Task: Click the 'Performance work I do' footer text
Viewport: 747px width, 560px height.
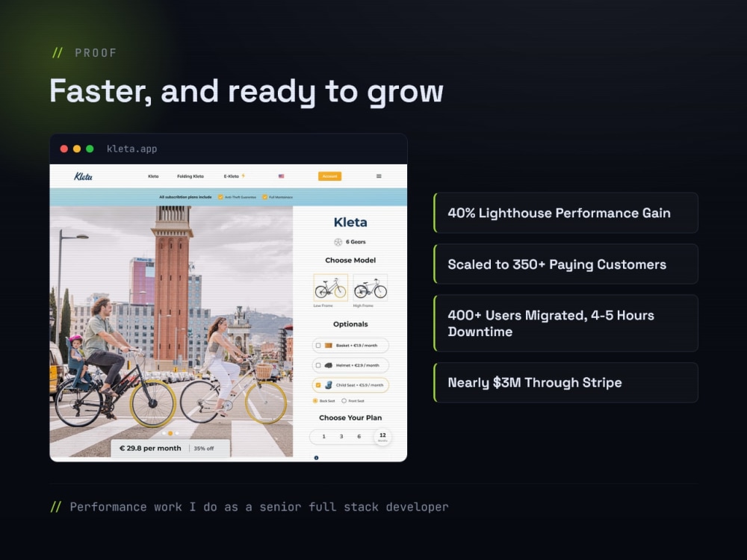Action: 259,507
